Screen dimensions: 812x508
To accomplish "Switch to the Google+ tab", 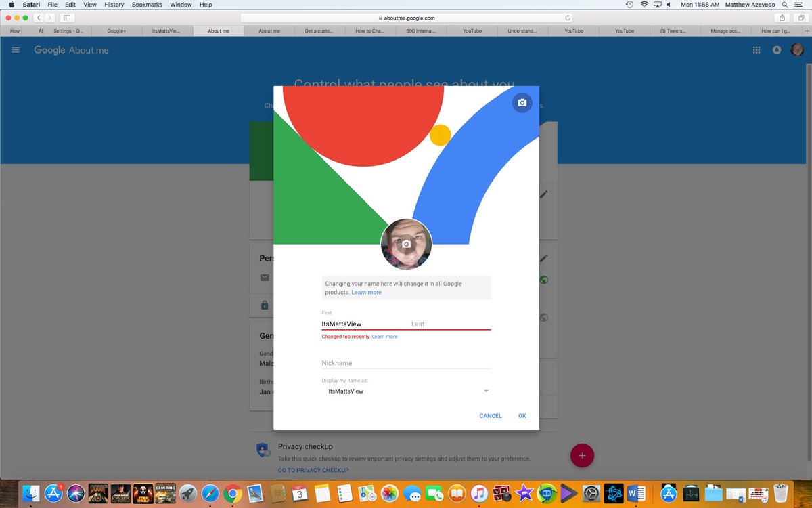I will coord(116,31).
